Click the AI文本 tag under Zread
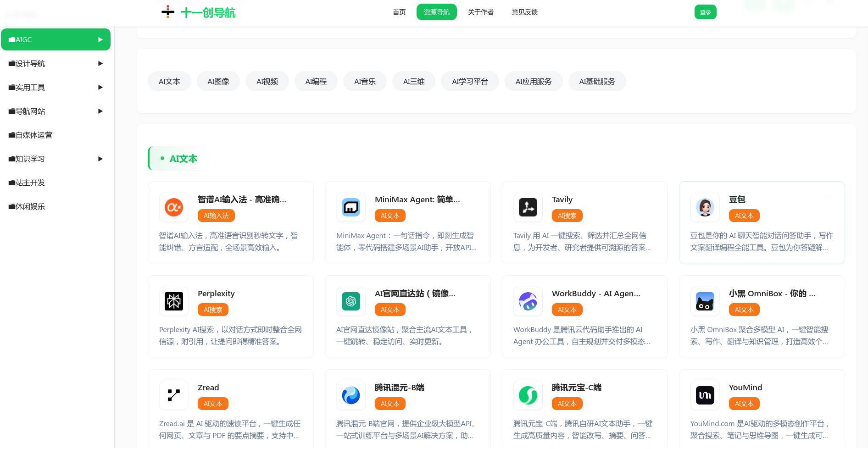 213,404
